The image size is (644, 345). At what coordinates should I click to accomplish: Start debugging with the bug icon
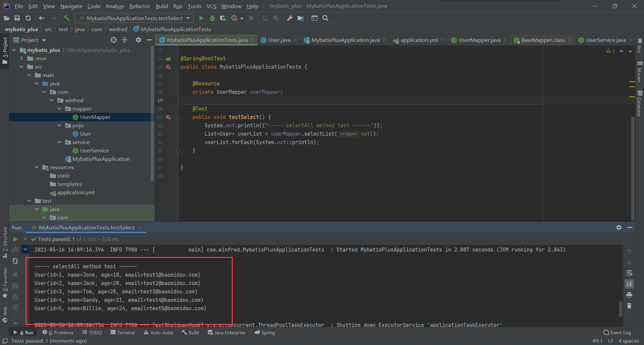click(x=212, y=18)
